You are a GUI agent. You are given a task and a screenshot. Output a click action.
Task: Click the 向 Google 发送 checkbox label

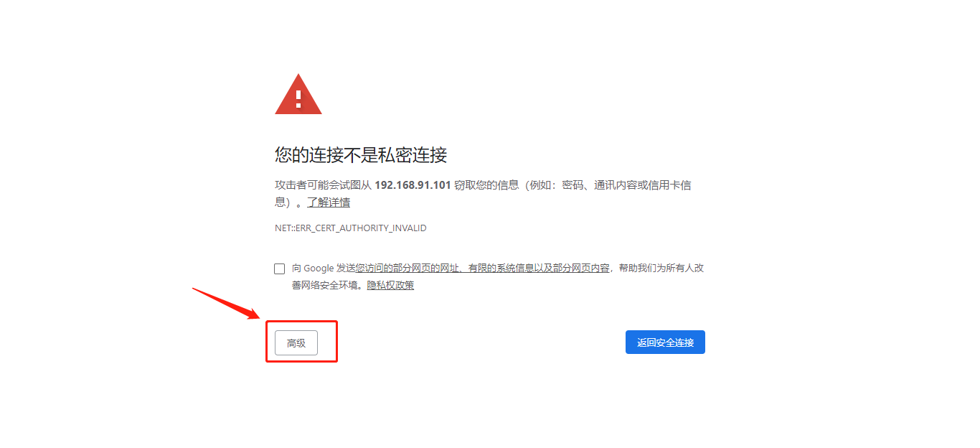[x=324, y=268]
